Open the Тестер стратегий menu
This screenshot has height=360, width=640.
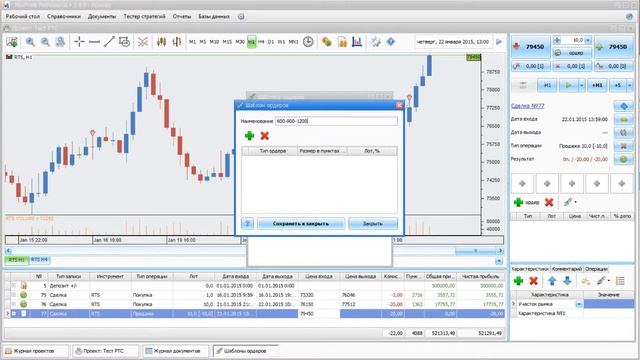click(x=144, y=17)
